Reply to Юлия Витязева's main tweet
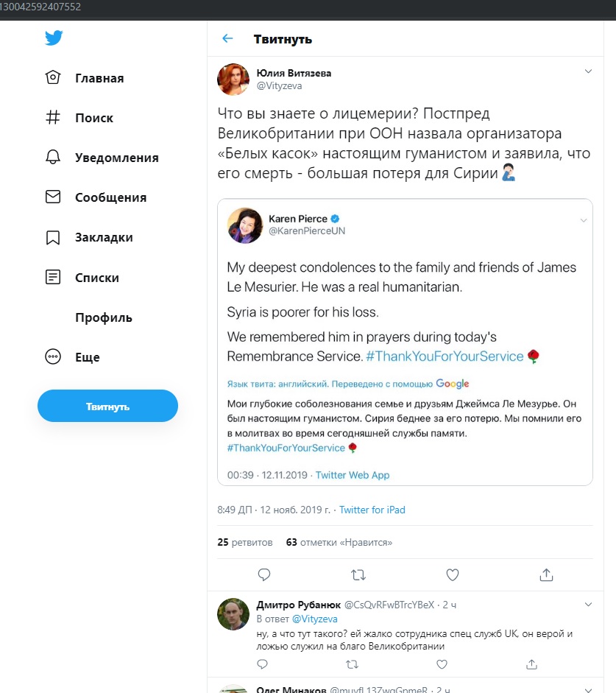The width and height of the screenshot is (616, 693). 264,574
